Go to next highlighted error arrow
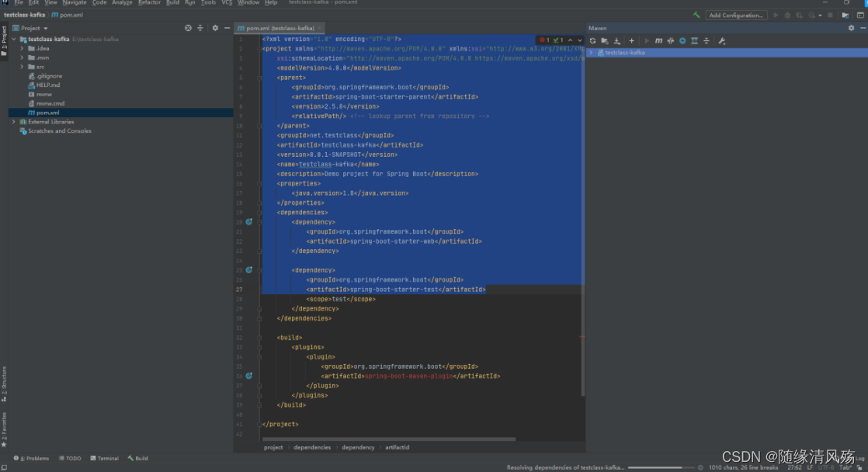868x472 pixels. [x=580, y=40]
